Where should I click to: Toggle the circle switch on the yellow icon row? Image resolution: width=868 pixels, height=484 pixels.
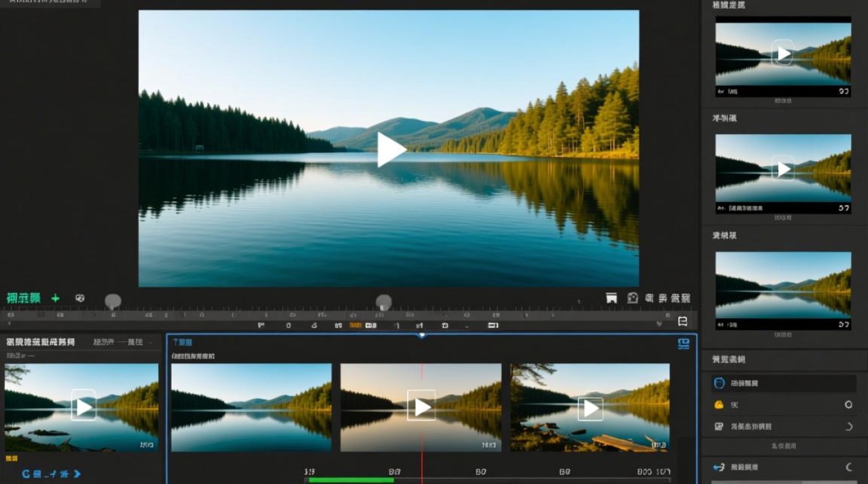(x=849, y=405)
